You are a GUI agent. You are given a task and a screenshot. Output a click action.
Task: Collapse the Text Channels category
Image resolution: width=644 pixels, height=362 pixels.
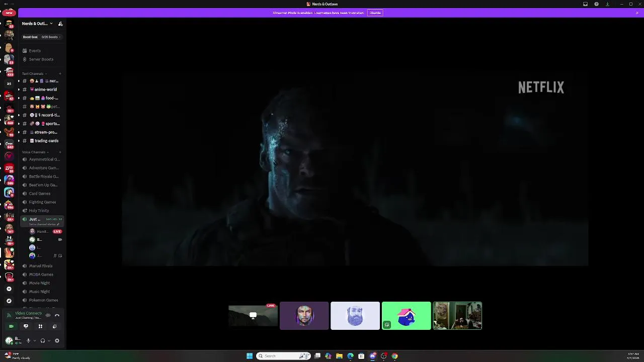pos(34,74)
